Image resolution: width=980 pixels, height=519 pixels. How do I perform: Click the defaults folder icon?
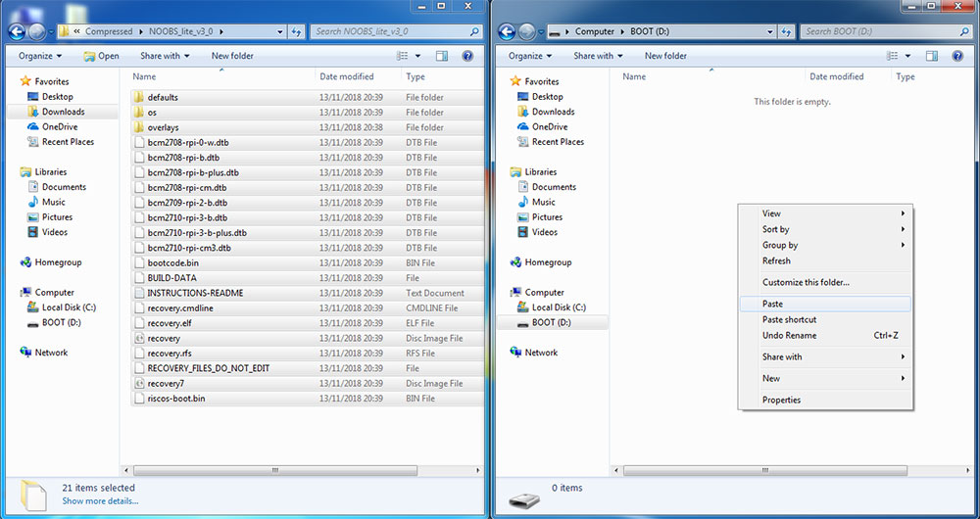139,97
